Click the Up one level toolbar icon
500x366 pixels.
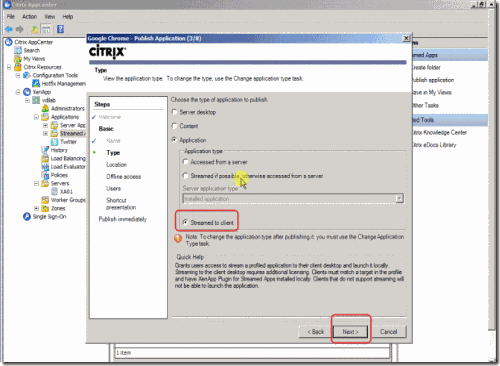click(x=35, y=29)
